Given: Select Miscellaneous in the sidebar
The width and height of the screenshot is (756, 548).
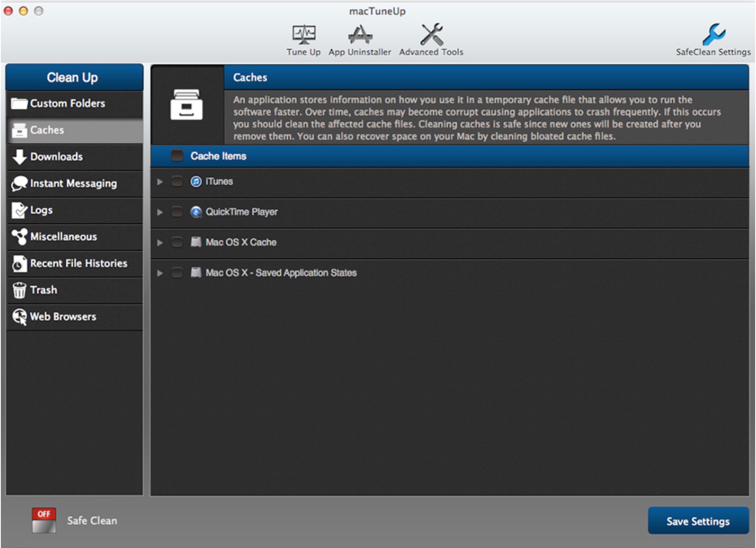Looking at the screenshot, I should pos(75,237).
